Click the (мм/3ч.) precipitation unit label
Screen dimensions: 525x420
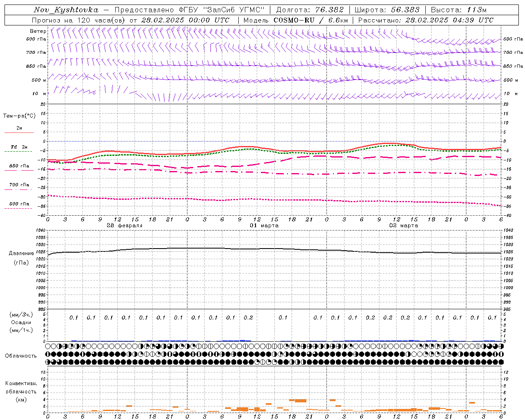21,315
